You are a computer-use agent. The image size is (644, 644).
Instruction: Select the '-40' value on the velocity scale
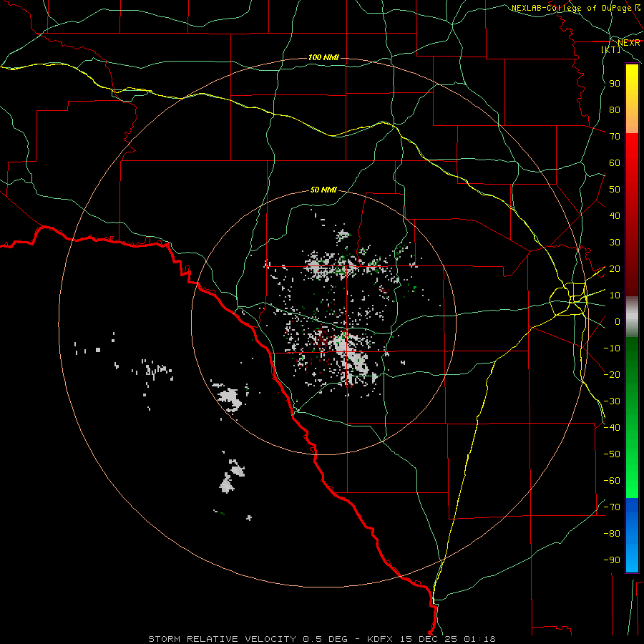[x=612, y=428]
